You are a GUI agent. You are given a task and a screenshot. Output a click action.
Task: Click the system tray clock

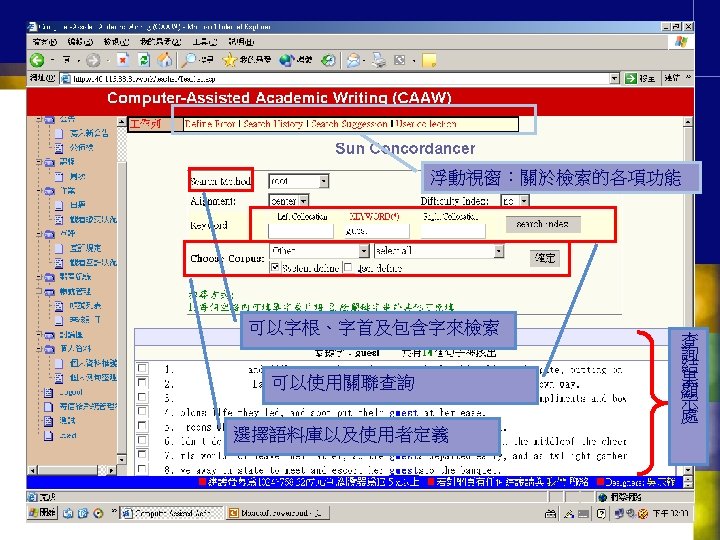[x=671, y=513]
